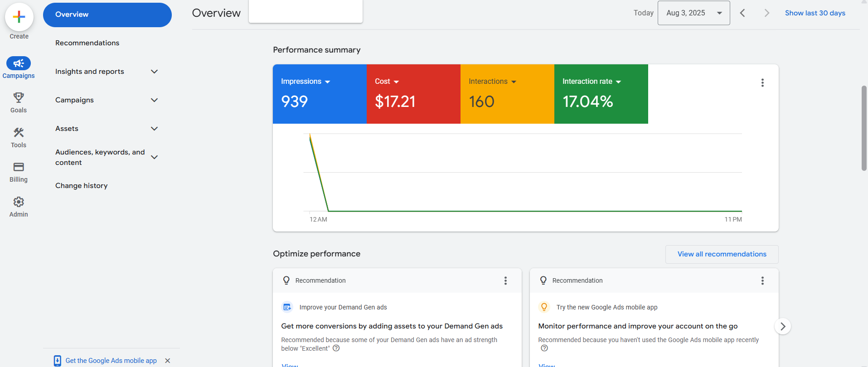Click the empty field beside Overview title
Image resolution: width=868 pixels, height=367 pixels.
point(306,11)
